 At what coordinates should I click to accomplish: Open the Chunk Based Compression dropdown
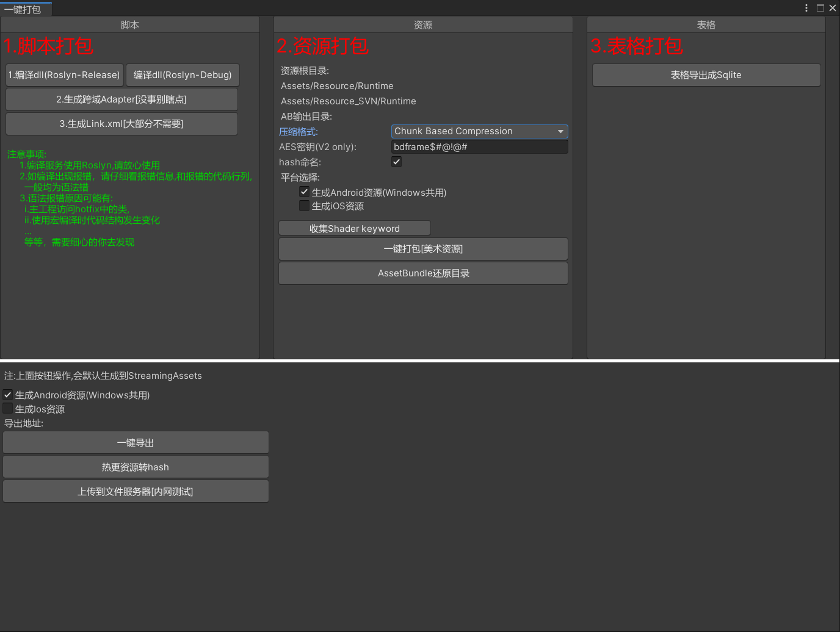(479, 131)
